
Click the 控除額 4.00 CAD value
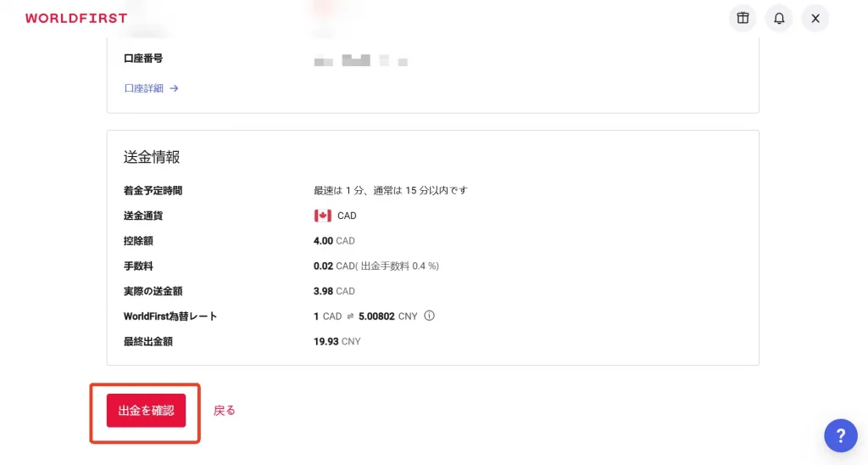(334, 241)
